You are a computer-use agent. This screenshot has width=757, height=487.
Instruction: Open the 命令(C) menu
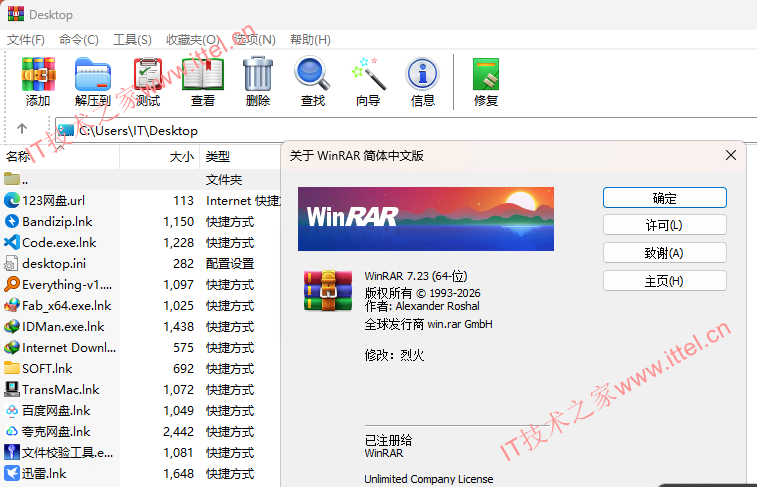(x=79, y=40)
